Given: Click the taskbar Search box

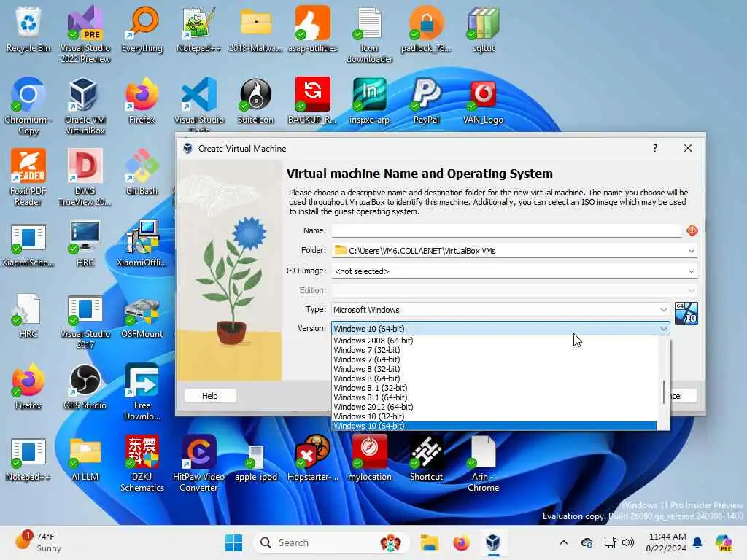Looking at the screenshot, I should point(332,542).
